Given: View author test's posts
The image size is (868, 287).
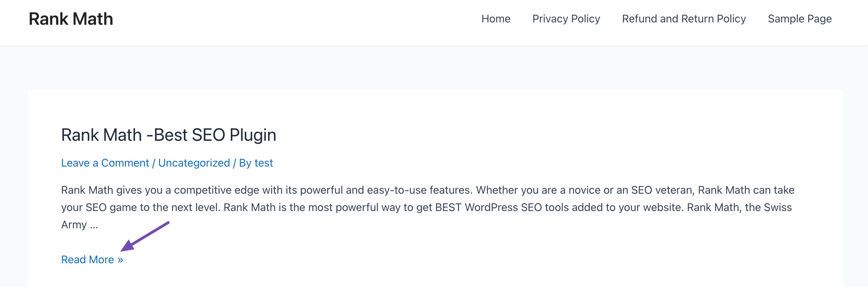Looking at the screenshot, I should [264, 163].
